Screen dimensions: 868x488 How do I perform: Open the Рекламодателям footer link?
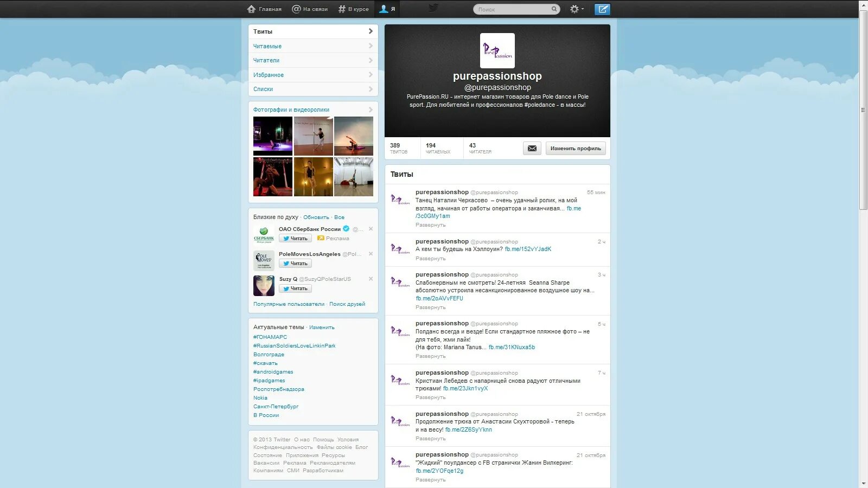[333, 463]
